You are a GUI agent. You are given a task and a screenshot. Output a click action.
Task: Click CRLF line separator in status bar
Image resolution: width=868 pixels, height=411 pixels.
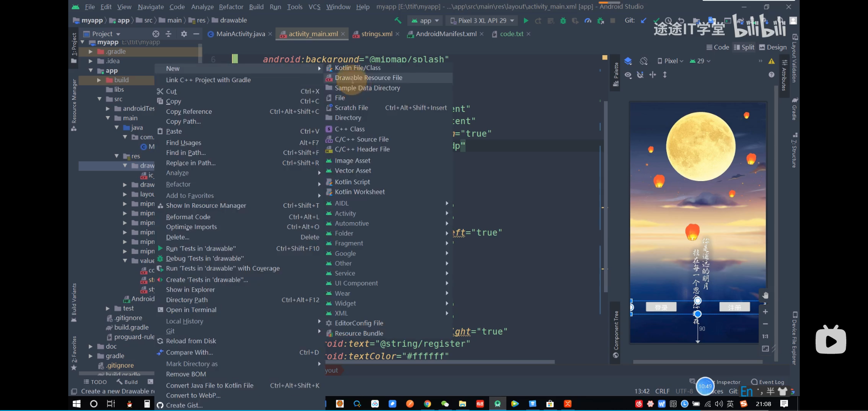coord(662,391)
